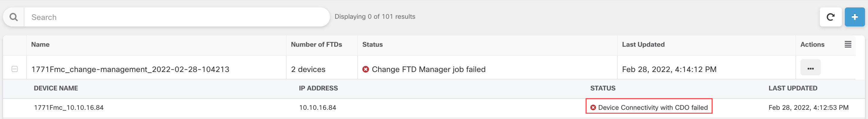
Task: Sort by Number of FTDs column header
Action: pyautogui.click(x=316, y=45)
